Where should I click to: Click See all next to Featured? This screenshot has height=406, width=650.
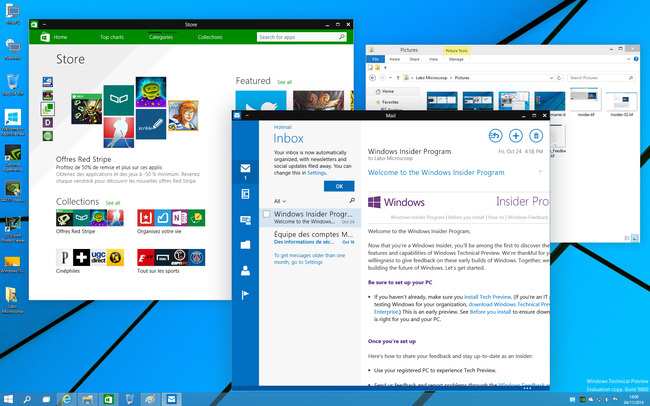tap(284, 82)
